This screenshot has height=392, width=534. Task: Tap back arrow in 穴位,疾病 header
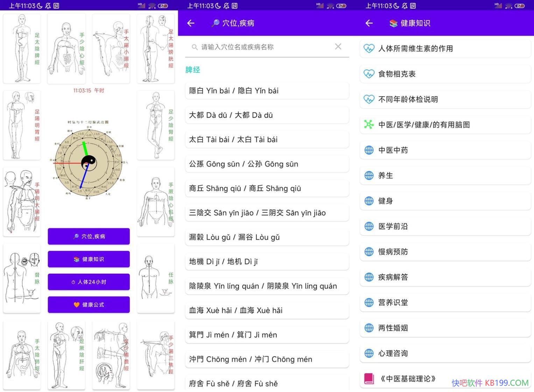(x=191, y=23)
